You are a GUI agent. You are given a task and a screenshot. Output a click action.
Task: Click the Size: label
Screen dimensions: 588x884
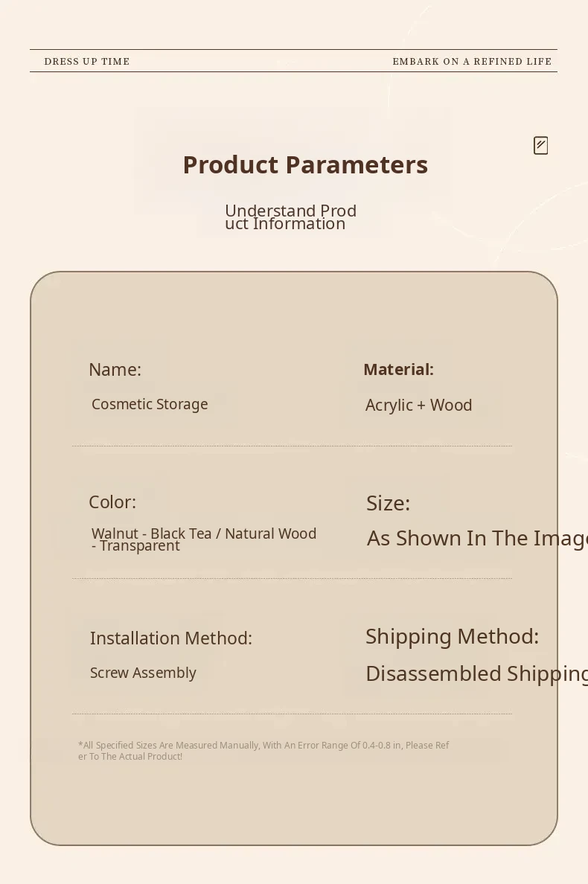click(388, 504)
